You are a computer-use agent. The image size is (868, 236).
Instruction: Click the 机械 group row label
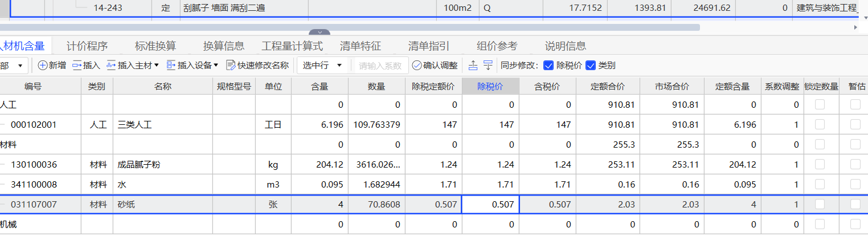tap(9, 224)
